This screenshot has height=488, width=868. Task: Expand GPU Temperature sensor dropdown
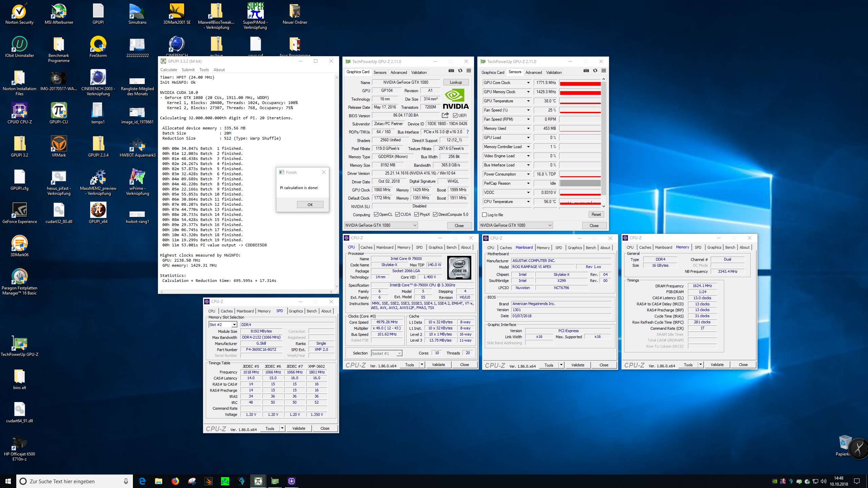528,101
